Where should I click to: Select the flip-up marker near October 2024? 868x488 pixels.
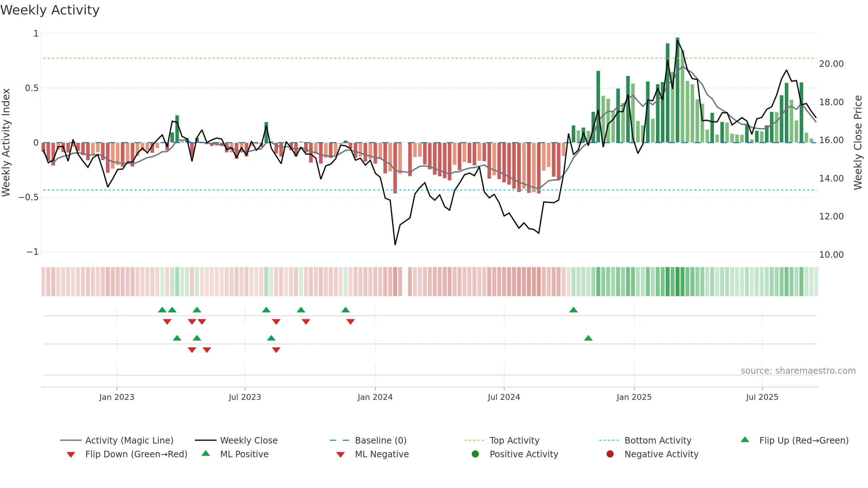click(574, 310)
